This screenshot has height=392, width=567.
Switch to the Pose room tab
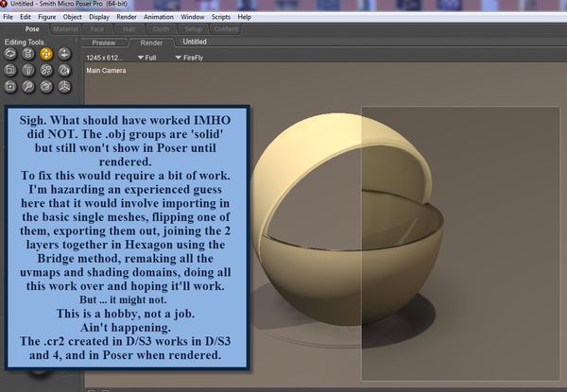click(32, 29)
